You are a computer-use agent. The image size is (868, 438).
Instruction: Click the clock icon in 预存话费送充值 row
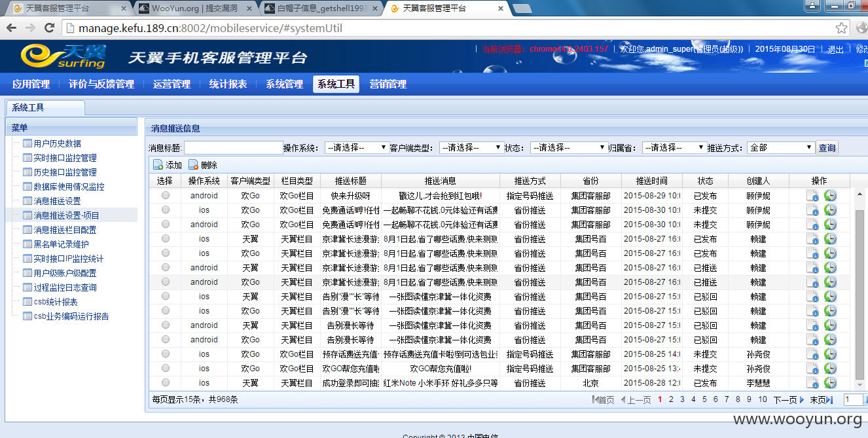830,354
